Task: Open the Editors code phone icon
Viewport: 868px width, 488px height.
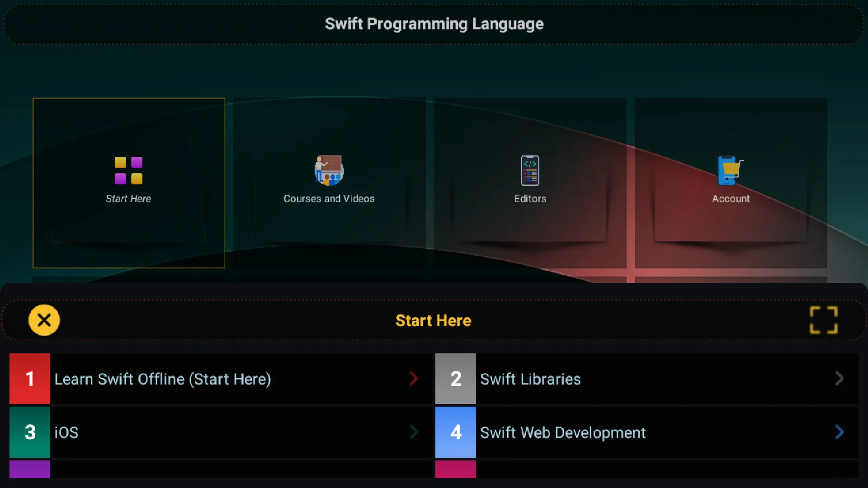Action: [x=530, y=170]
